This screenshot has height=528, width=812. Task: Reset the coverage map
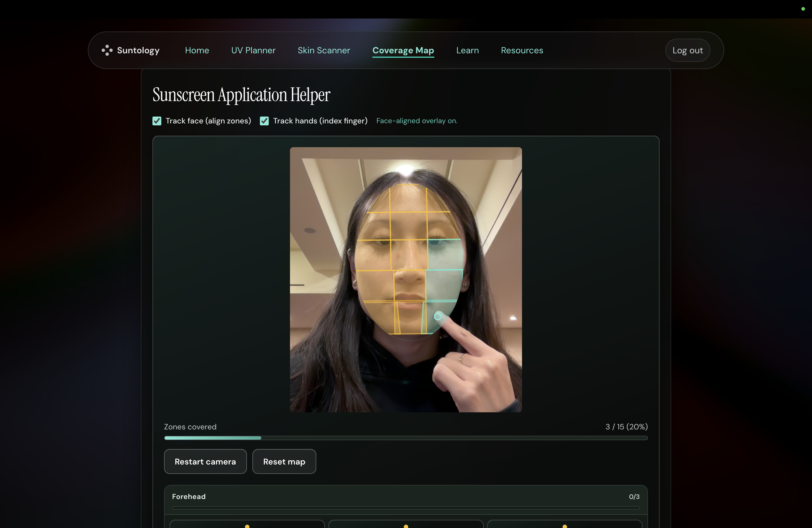pos(284,461)
